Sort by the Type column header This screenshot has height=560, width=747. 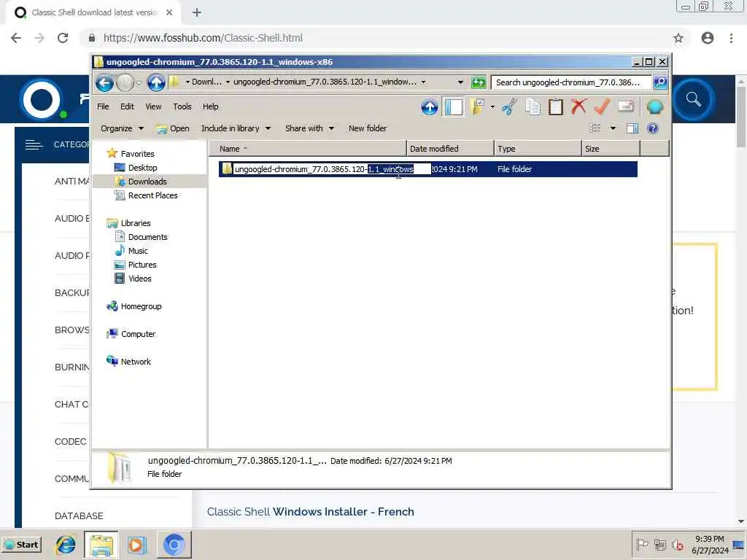(x=538, y=149)
